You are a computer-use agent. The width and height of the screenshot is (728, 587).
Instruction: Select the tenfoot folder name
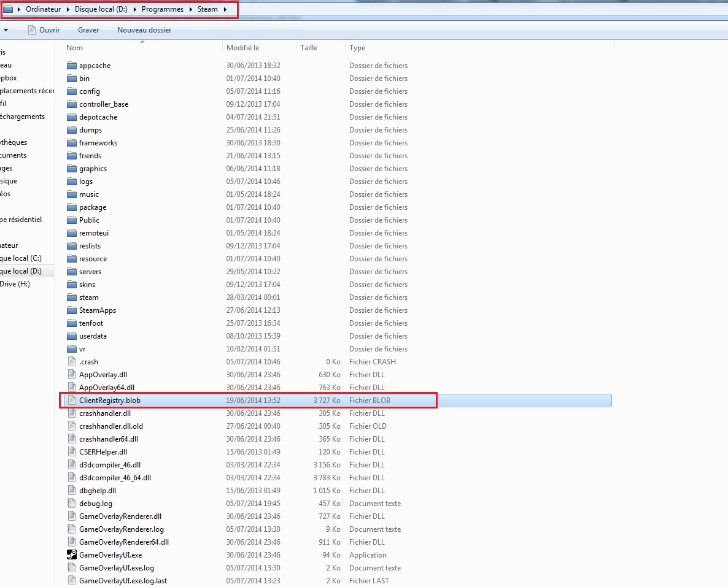[x=91, y=323]
